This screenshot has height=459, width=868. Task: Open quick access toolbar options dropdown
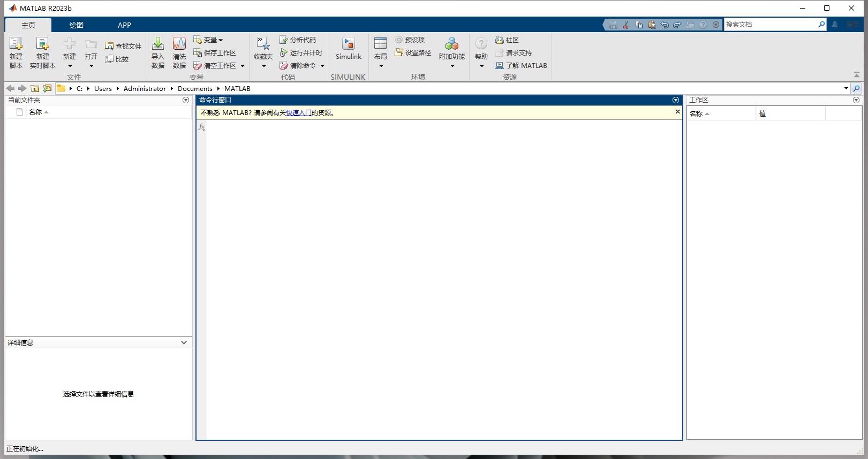pos(716,25)
